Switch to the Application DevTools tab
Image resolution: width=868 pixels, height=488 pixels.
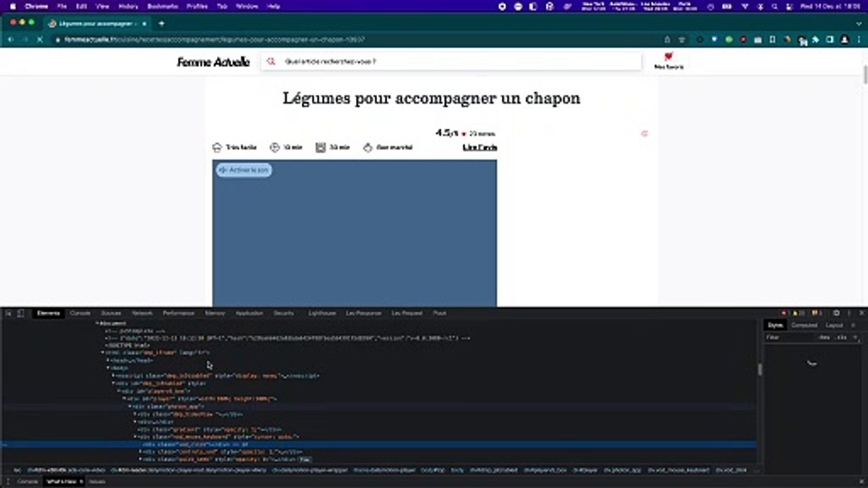coord(249,313)
